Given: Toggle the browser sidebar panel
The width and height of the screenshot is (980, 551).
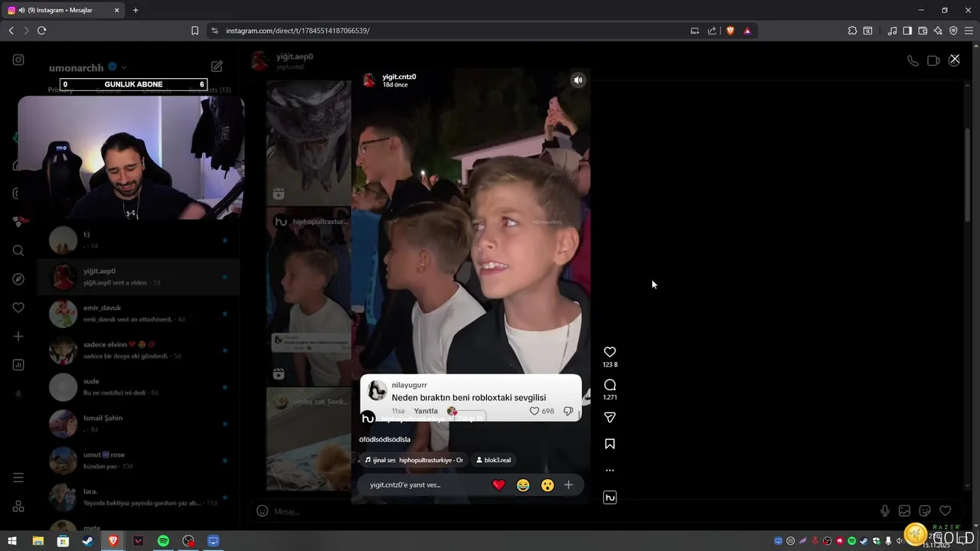Looking at the screenshot, I should (x=907, y=31).
